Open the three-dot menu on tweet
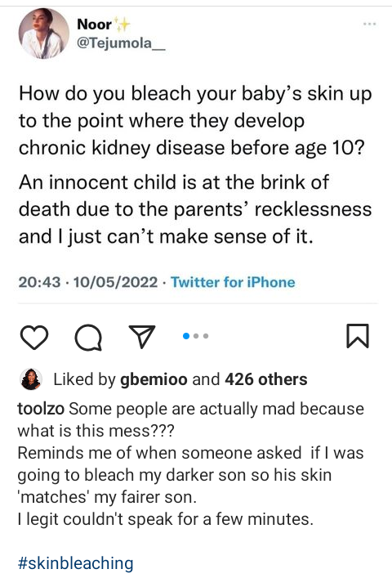The width and height of the screenshot is (392, 578). point(369,24)
